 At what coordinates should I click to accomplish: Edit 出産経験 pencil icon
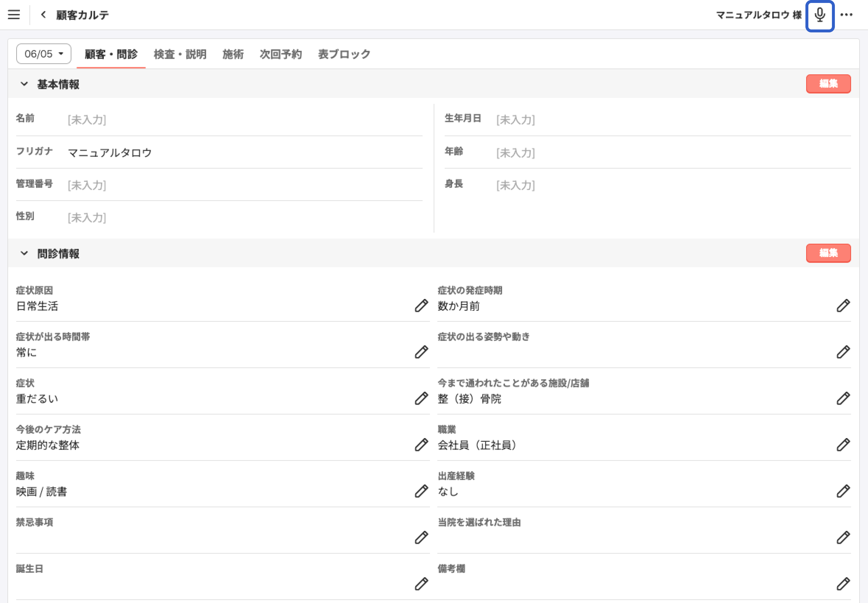843,491
